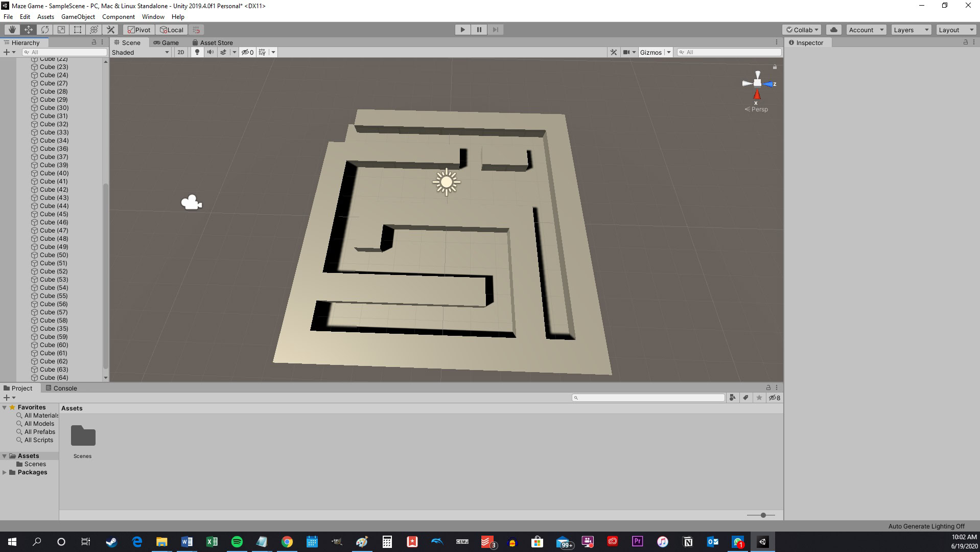Select the Scale tool
980x552 pixels.
pos(61,29)
